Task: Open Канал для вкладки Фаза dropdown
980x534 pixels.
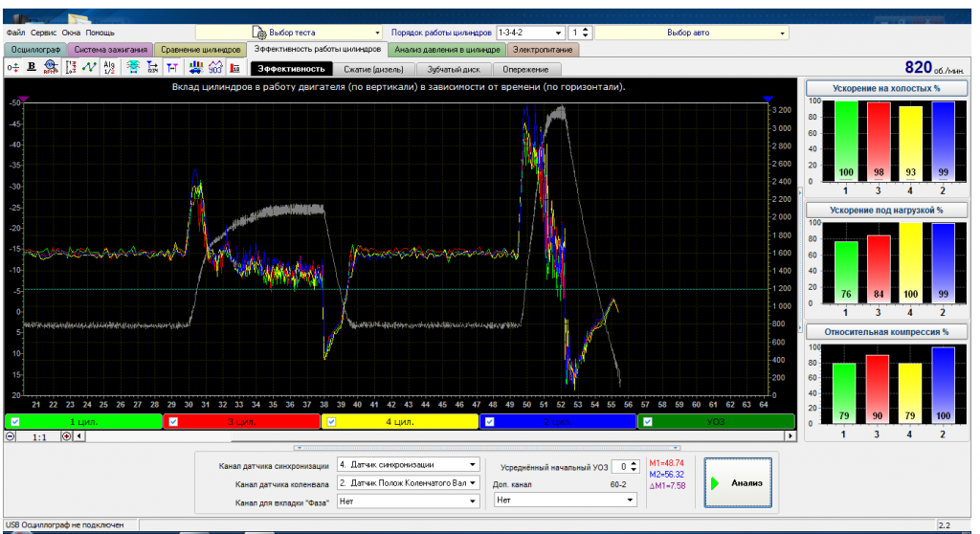Action: pos(408,501)
